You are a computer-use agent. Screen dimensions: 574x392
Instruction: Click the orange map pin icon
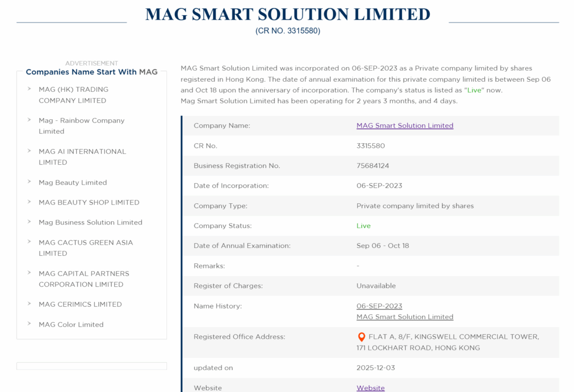tap(362, 337)
